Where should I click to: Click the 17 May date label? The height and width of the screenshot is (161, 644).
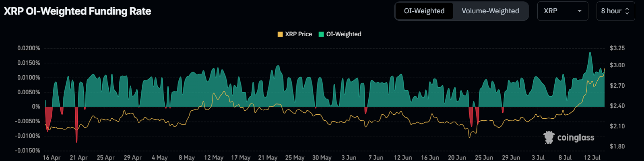[x=241, y=158]
